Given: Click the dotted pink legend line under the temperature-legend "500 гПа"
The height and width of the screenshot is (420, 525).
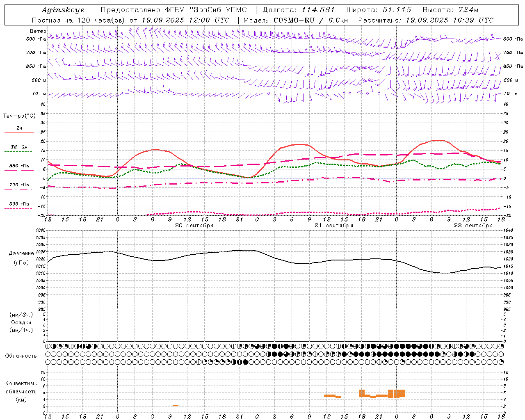Looking at the screenshot, I should 19,209.
